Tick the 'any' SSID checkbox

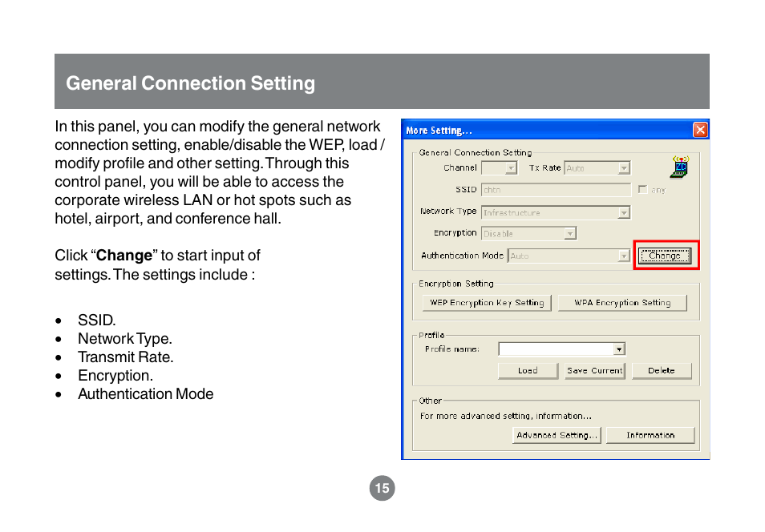pos(642,189)
